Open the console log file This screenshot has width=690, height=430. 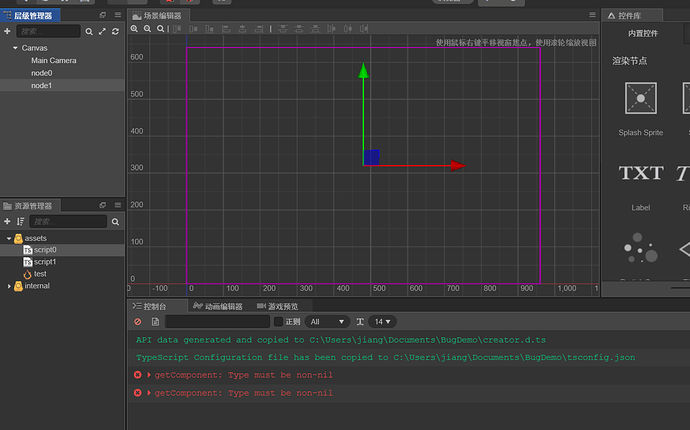(155, 322)
